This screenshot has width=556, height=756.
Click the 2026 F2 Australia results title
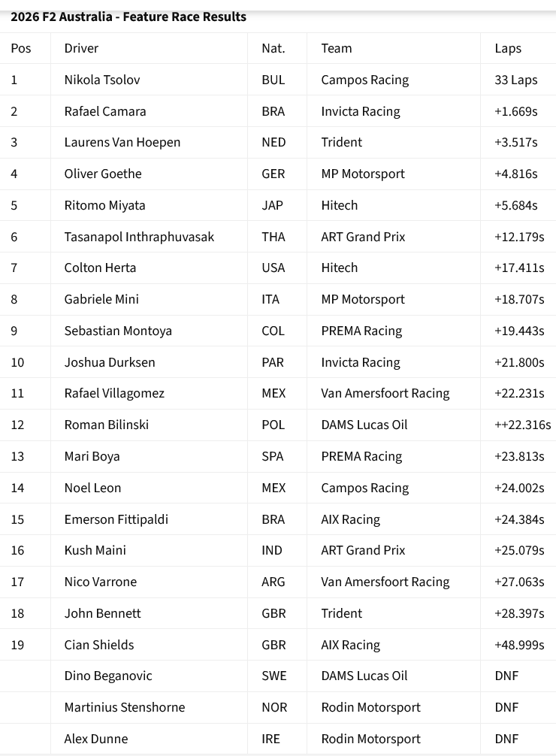tap(128, 17)
